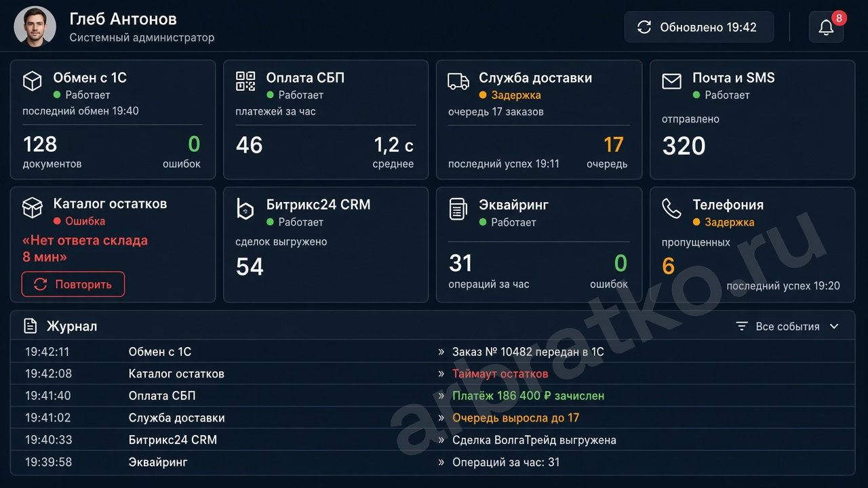Click the truck icon for Служба доставки
This screenshot has width=868, height=488.
458,82
